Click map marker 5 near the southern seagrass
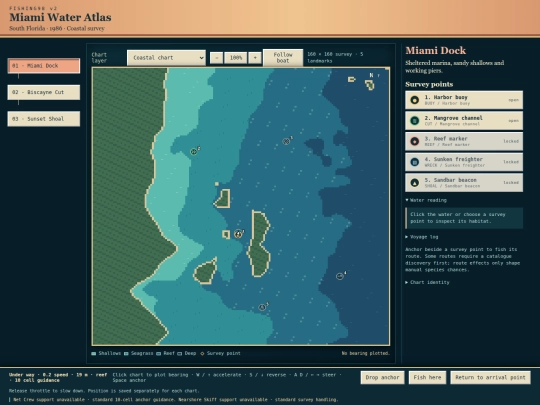Screen dimensions: 540x405 pos(262,307)
